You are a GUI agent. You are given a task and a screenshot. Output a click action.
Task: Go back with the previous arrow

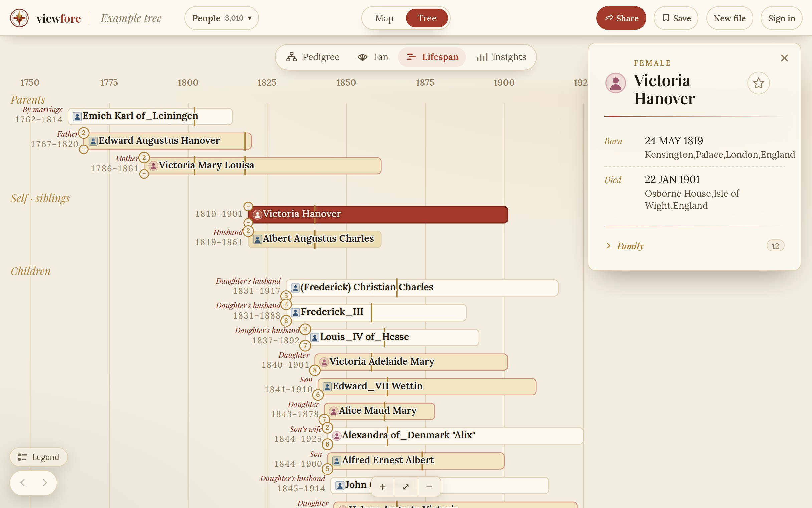[x=22, y=483]
